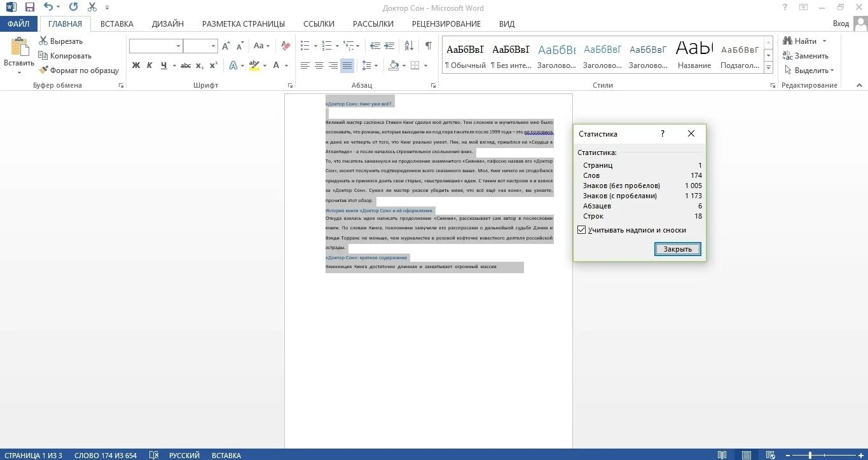Screen dimensions: 868x460
Task: Open the line spacing dropdown
Action: [x=370, y=65]
